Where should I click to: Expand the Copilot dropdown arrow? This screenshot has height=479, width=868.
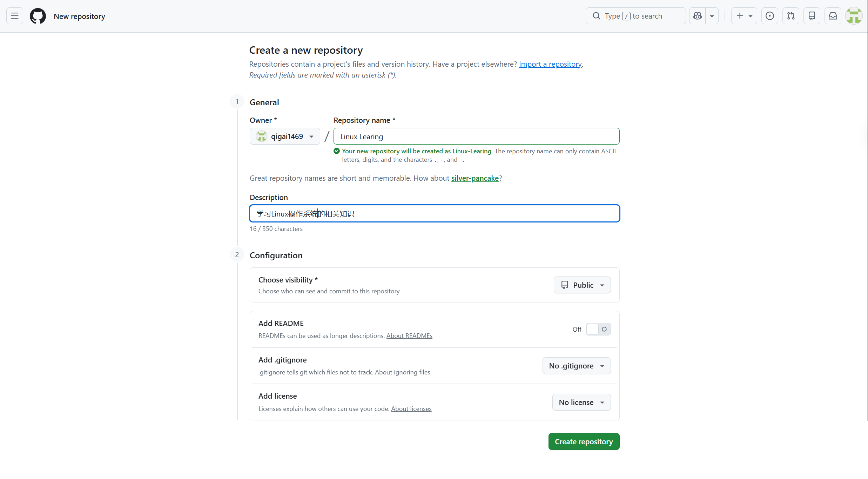click(712, 16)
